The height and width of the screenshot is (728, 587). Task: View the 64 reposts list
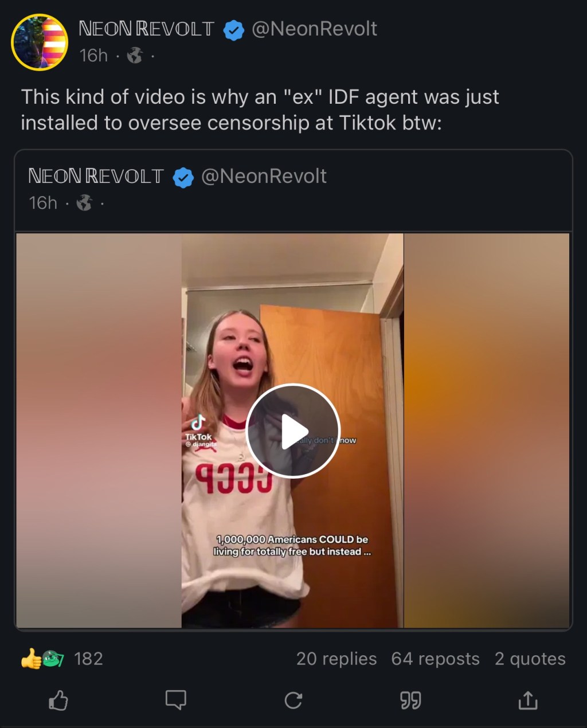(435, 659)
